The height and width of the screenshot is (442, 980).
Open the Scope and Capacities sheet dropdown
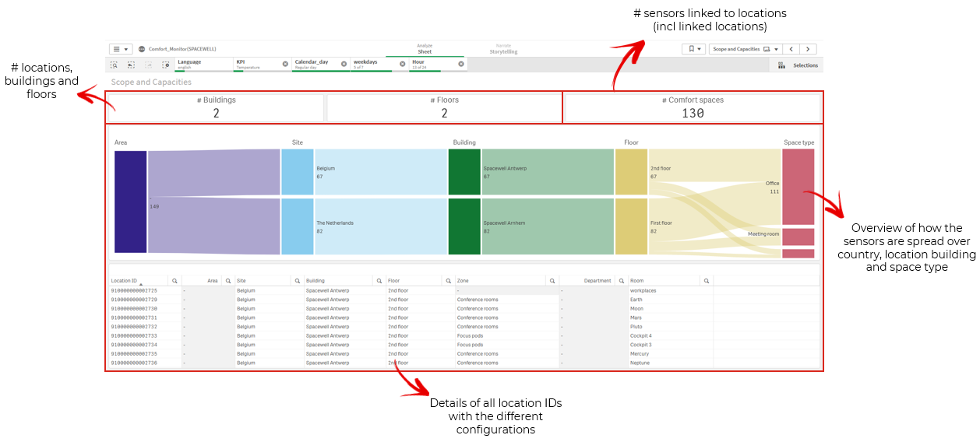[x=746, y=49]
